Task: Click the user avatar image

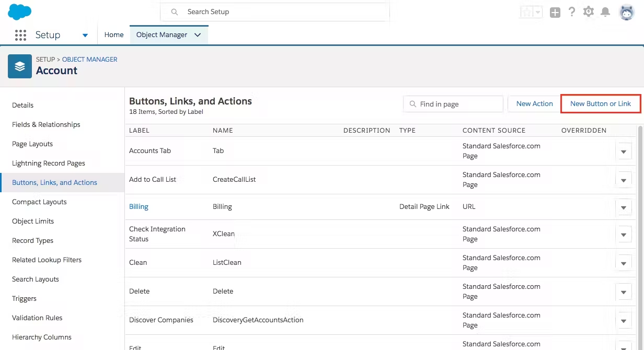Action: point(626,11)
